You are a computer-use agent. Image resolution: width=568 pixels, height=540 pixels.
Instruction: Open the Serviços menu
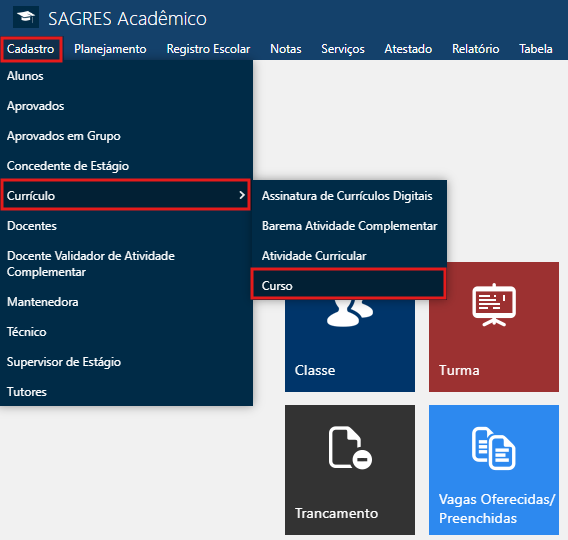pos(343,49)
